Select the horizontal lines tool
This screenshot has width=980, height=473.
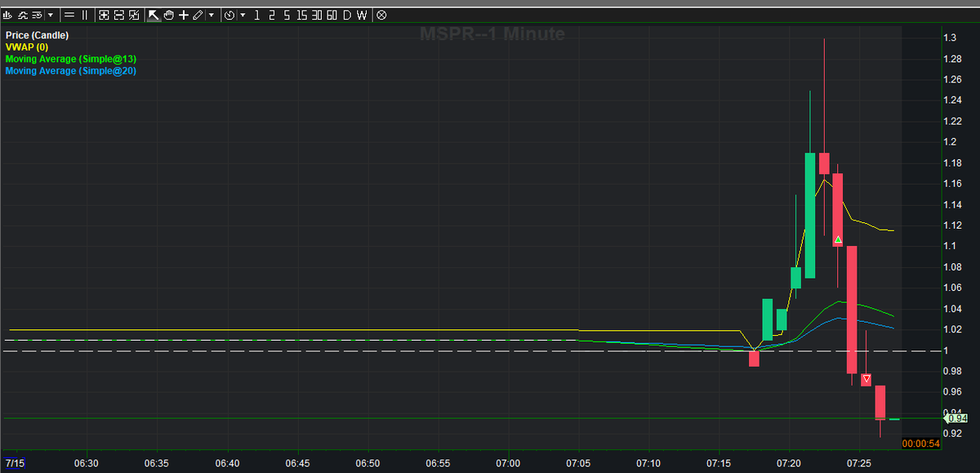[x=69, y=15]
